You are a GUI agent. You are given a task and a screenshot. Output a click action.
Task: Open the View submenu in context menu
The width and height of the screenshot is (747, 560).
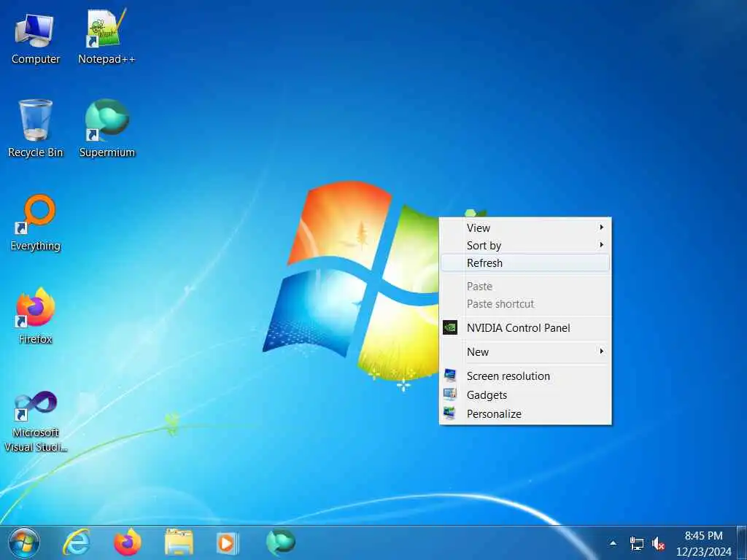coord(525,227)
